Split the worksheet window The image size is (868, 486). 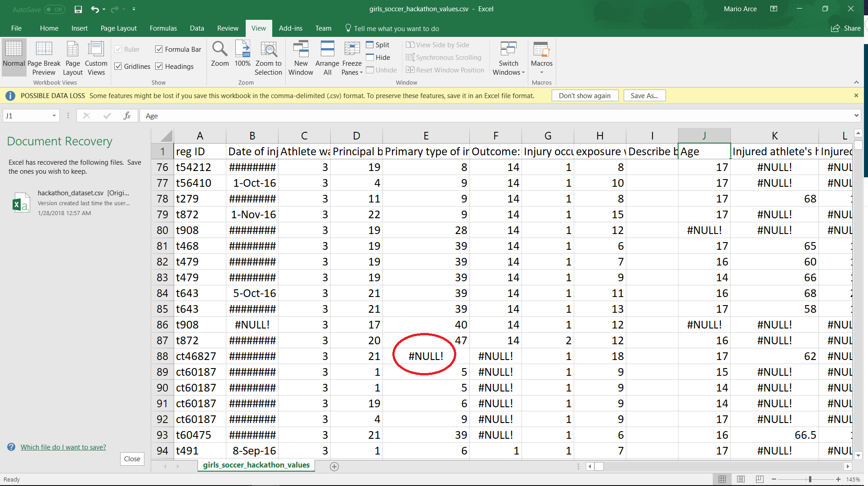[x=378, y=45]
